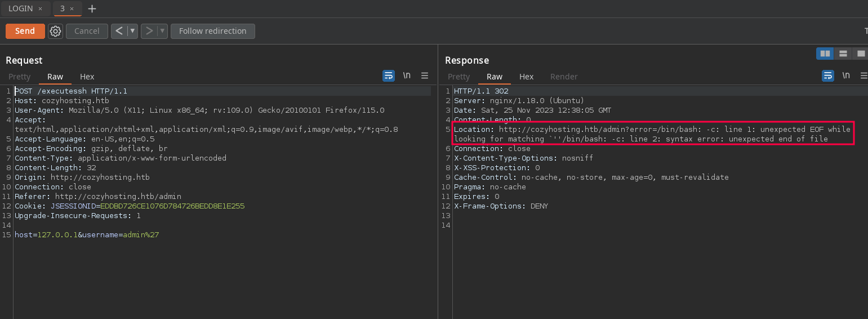The height and width of the screenshot is (319, 868).
Task: Expand the forward history dropdown arrow
Action: (162, 31)
